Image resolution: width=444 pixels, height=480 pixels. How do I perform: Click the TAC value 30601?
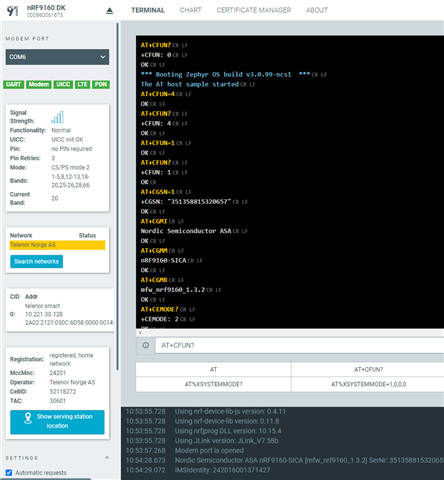click(58, 401)
